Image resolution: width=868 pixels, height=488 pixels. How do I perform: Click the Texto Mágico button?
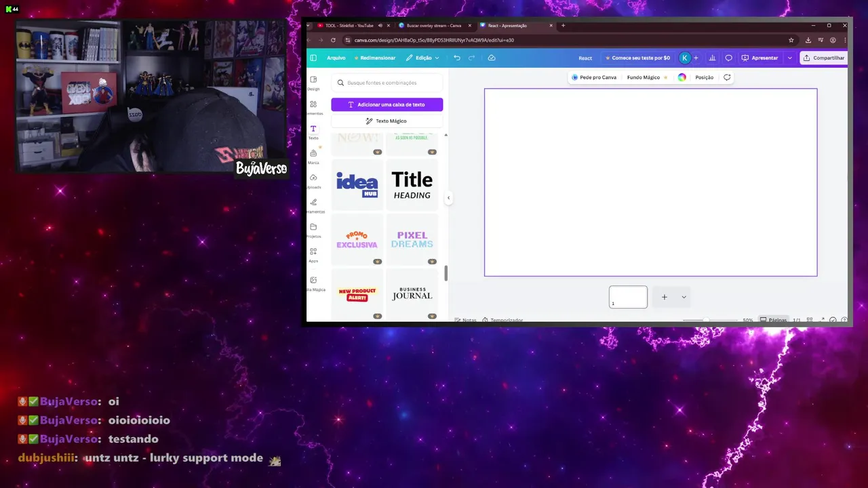[x=387, y=121]
